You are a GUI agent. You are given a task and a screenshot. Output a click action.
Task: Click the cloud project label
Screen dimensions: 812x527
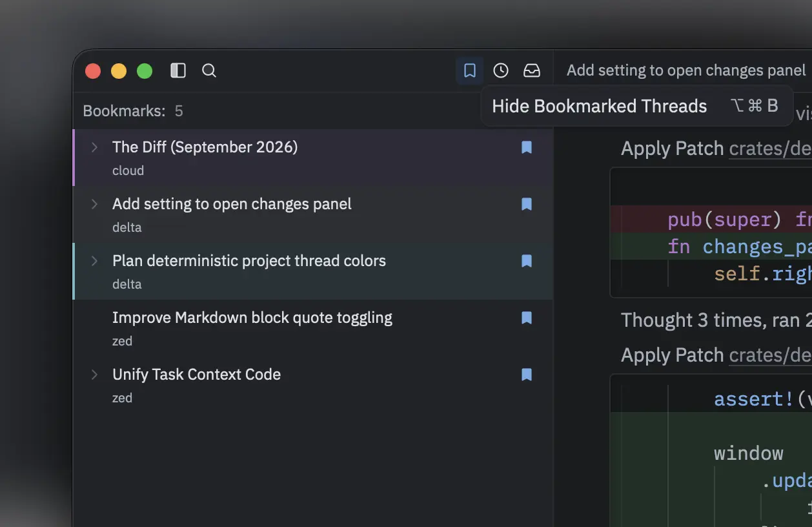pos(128,170)
